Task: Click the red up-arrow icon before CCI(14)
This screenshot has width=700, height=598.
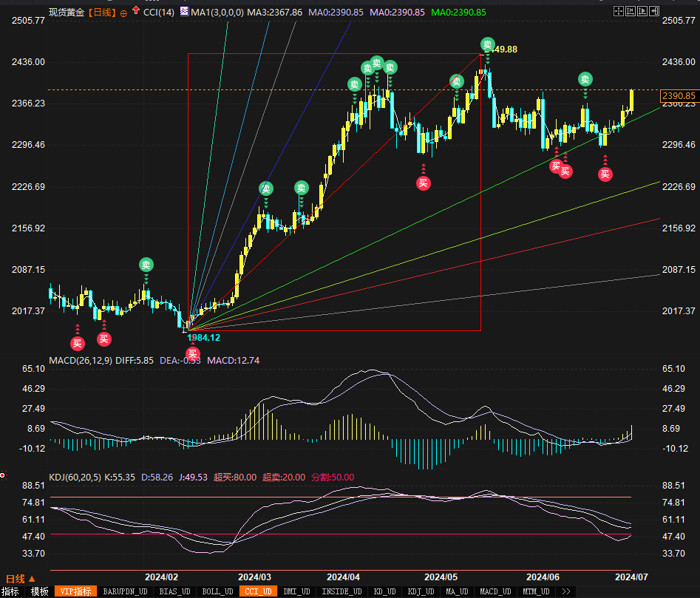Action: coord(135,13)
